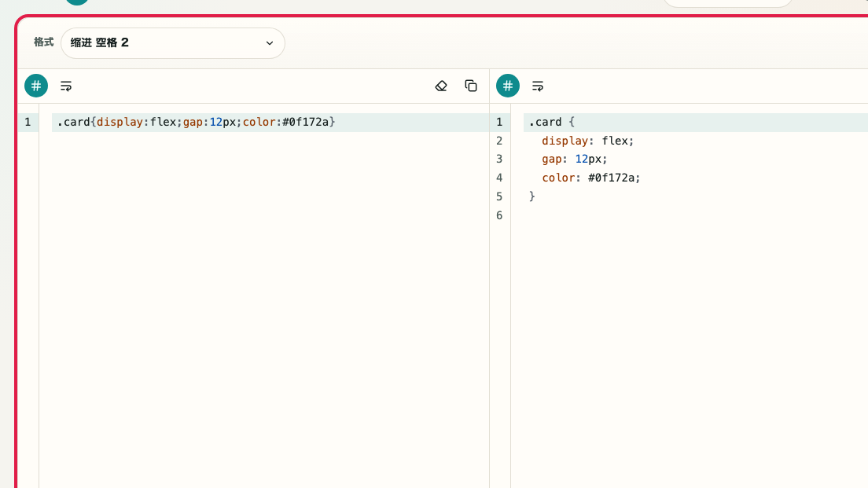This screenshot has height=488, width=868.
Task: Click the minified .card CSS line
Action: (x=196, y=123)
